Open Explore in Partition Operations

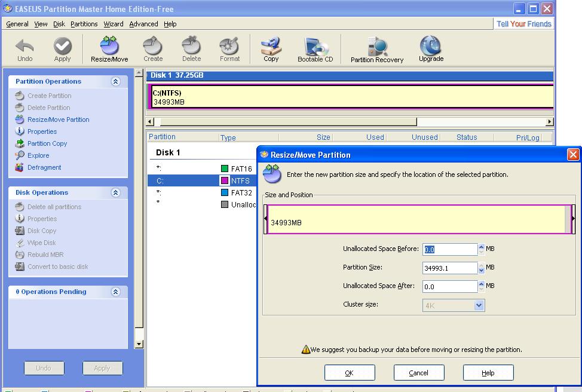pyautogui.click(x=32, y=155)
